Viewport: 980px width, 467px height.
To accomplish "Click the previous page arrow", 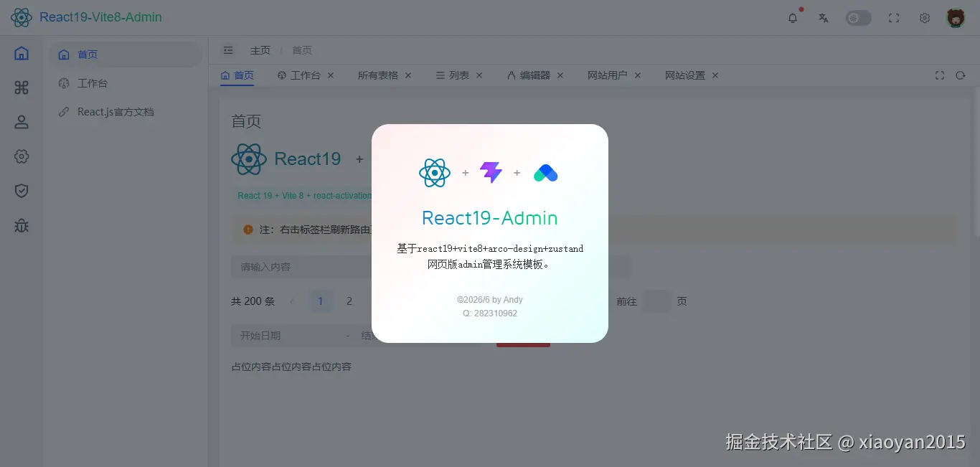I will (292, 301).
